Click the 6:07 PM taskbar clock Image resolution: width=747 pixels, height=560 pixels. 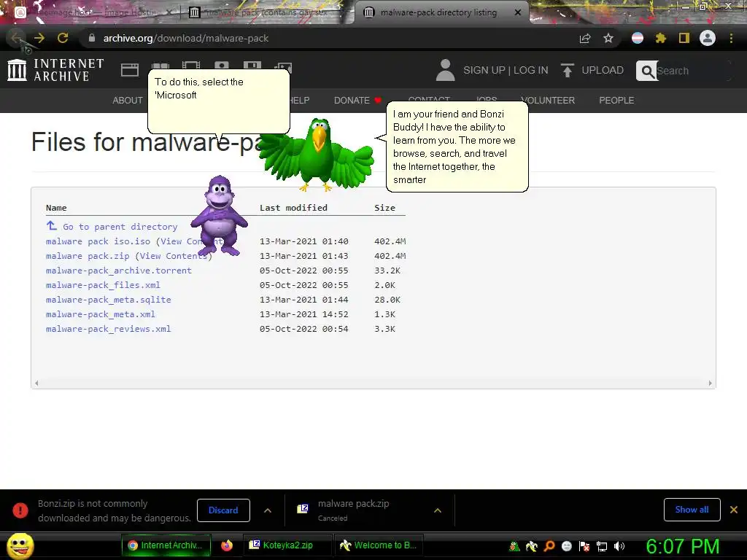point(683,546)
